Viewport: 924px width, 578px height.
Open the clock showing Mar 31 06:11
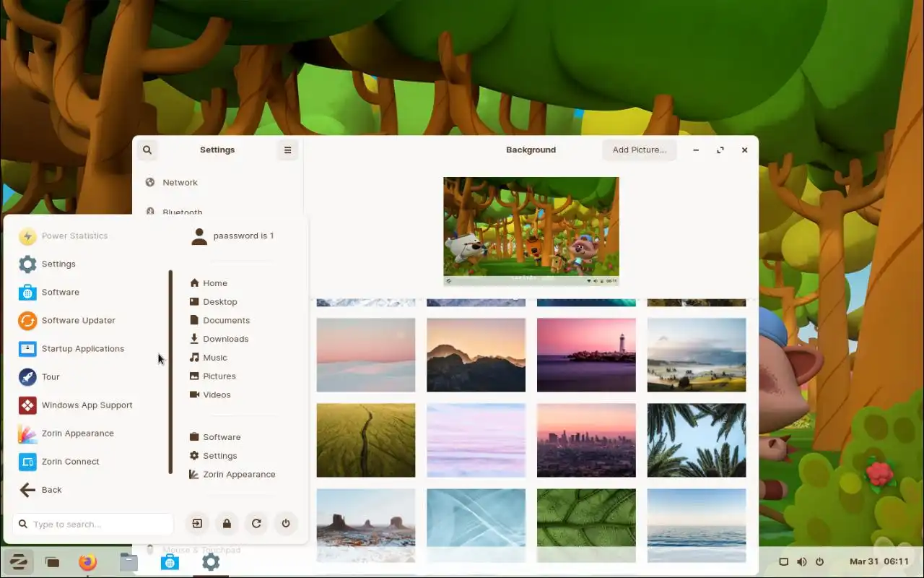click(x=879, y=561)
